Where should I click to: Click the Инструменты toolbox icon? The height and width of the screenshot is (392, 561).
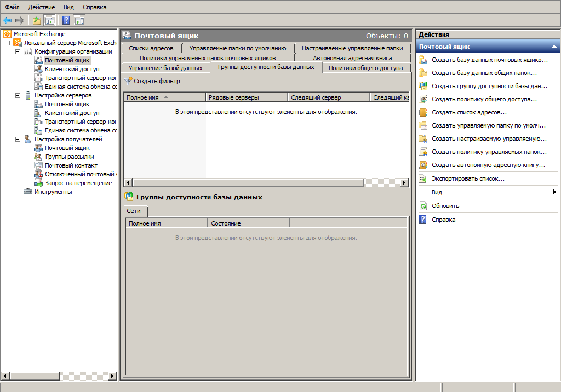pyautogui.click(x=28, y=192)
